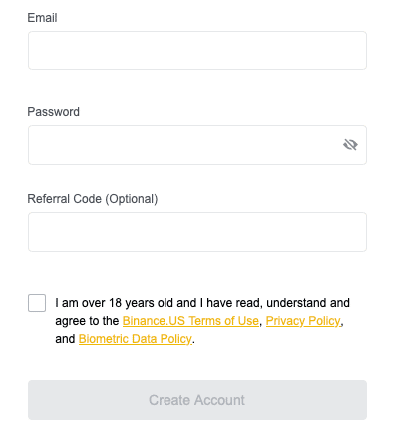Accept terms via the empty checkbox

pos(37,303)
